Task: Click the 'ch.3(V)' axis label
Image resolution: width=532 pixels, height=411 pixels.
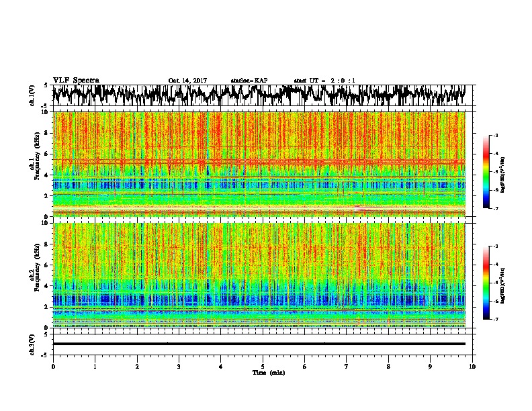Action: [x=32, y=345]
